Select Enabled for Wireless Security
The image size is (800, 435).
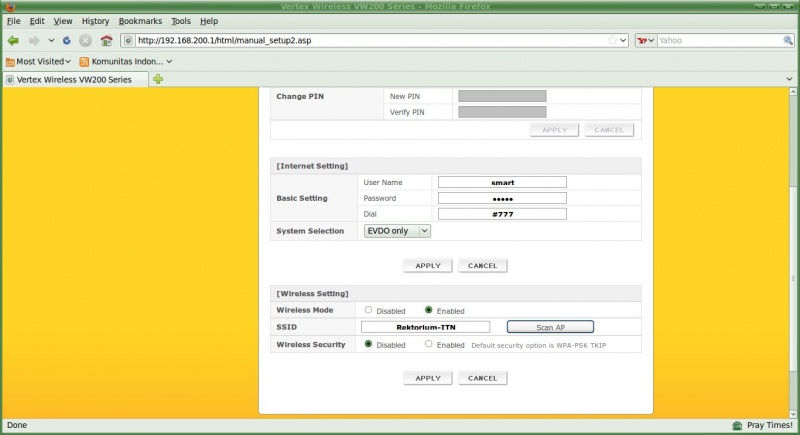pyautogui.click(x=429, y=344)
